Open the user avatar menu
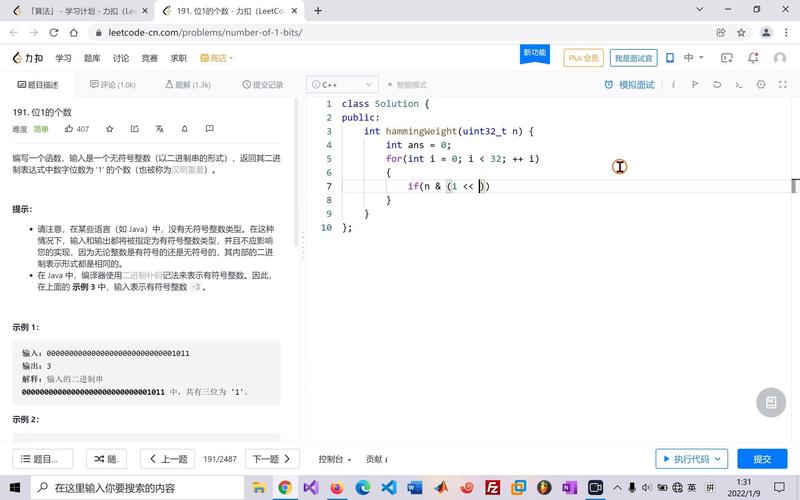This screenshot has height=500, width=800. (x=780, y=58)
